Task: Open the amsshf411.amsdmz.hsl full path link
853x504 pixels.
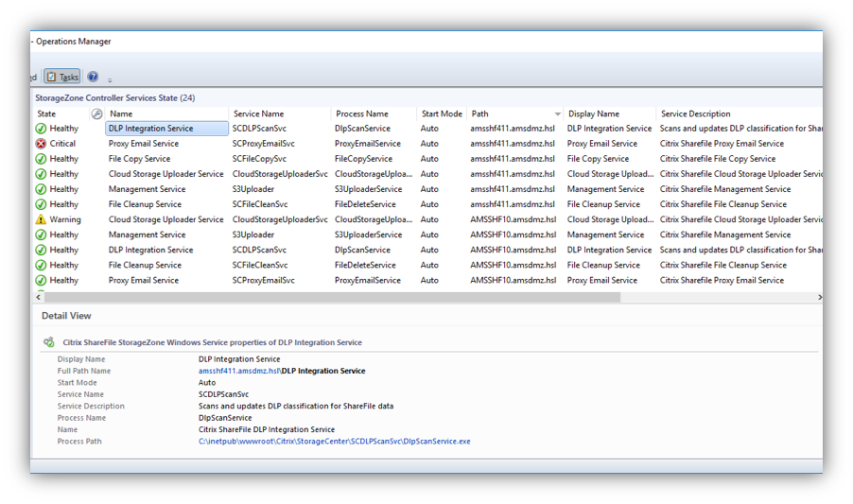Action: click(x=238, y=372)
